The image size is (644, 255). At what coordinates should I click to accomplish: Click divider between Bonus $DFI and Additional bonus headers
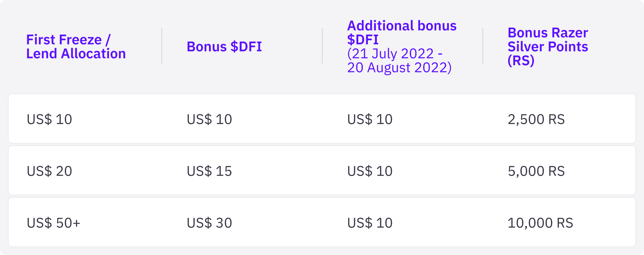322,46
